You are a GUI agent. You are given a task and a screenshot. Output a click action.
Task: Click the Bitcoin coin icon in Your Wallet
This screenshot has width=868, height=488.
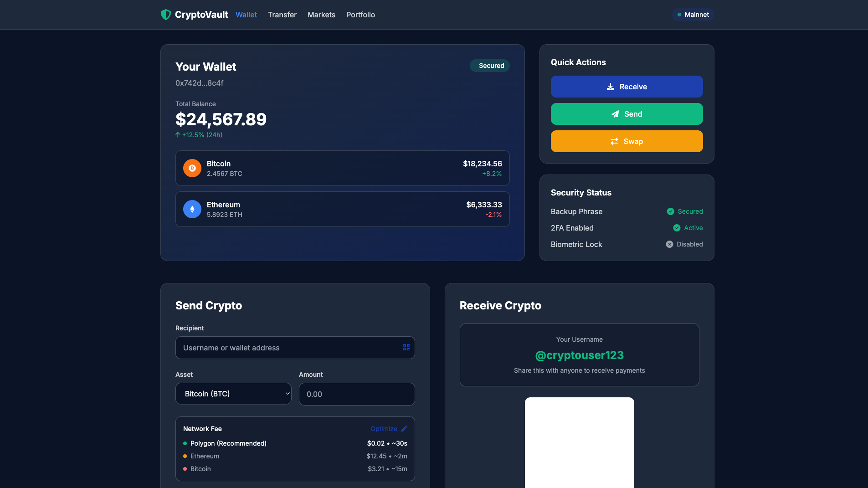pyautogui.click(x=192, y=168)
